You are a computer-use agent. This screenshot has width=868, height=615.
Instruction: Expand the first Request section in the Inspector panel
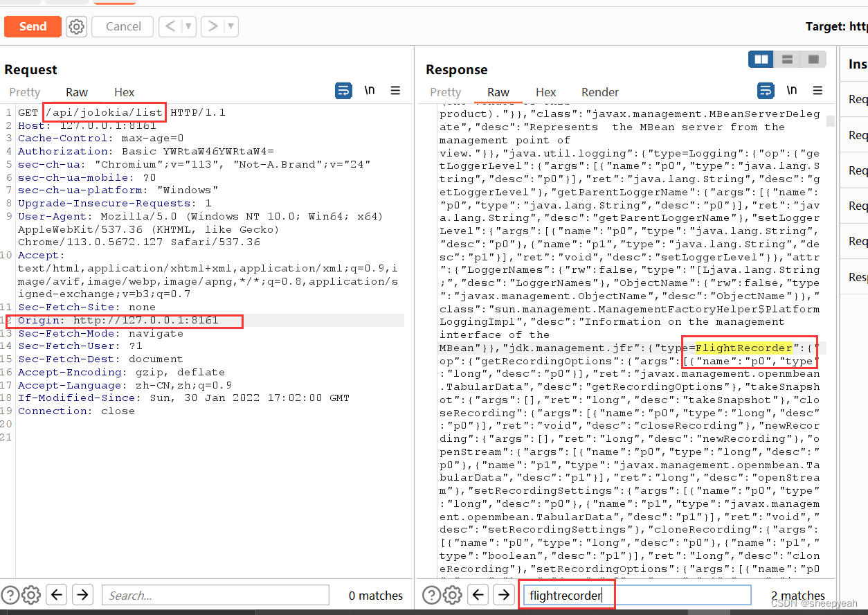click(858, 98)
